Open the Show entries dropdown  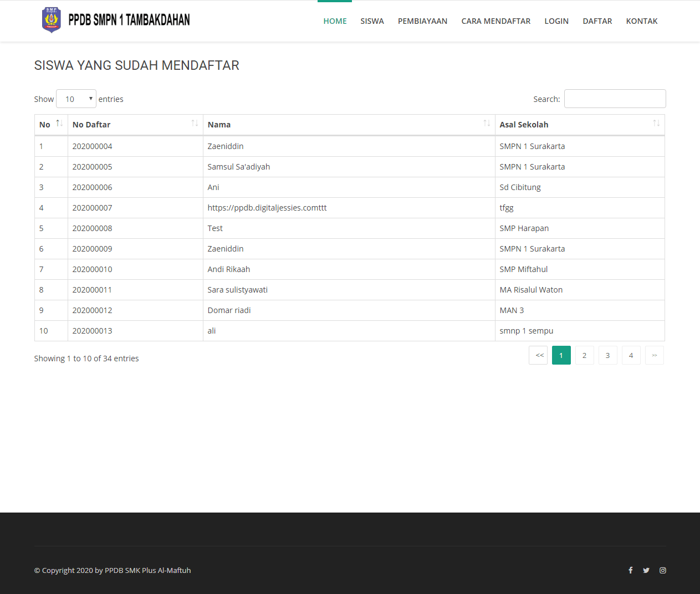tap(76, 99)
